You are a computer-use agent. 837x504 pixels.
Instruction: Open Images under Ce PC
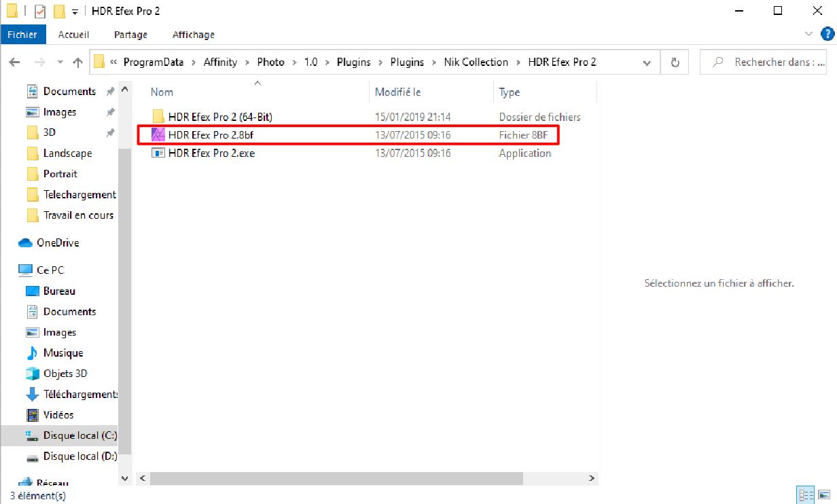pos(60,332)
